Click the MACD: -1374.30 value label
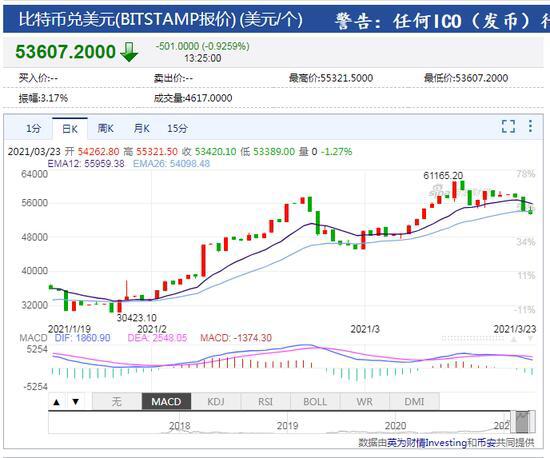The image size is (550, 458). pyautogui.click(x=236, y=338)
